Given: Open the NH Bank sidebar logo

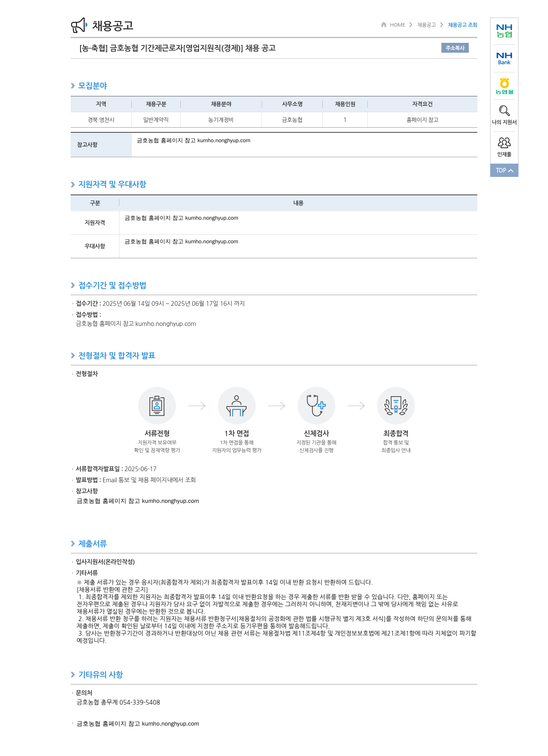Looking at the screenshot, I should point(504,59).
